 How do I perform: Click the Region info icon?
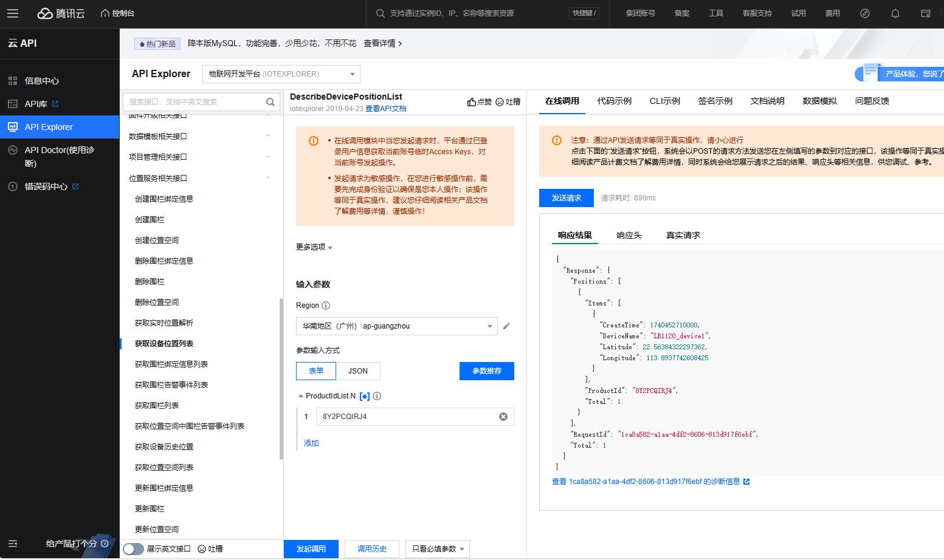click(326, 306)
